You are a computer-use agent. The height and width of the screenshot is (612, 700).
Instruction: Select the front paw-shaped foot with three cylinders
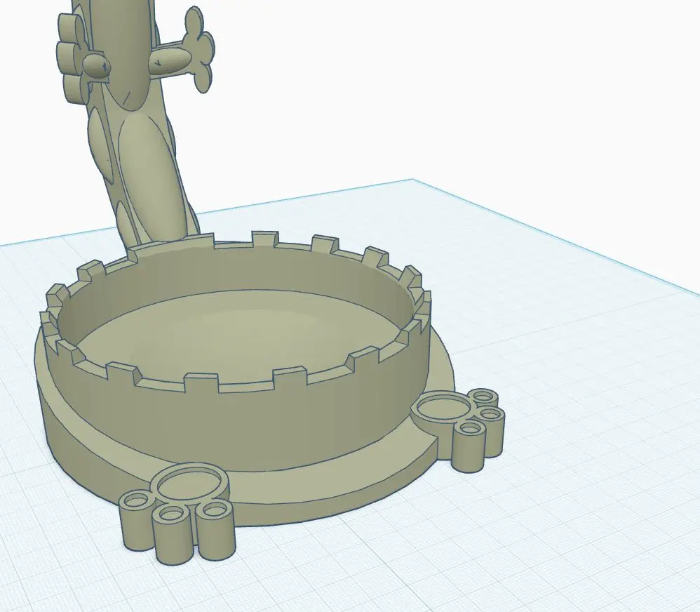point(176,514)
